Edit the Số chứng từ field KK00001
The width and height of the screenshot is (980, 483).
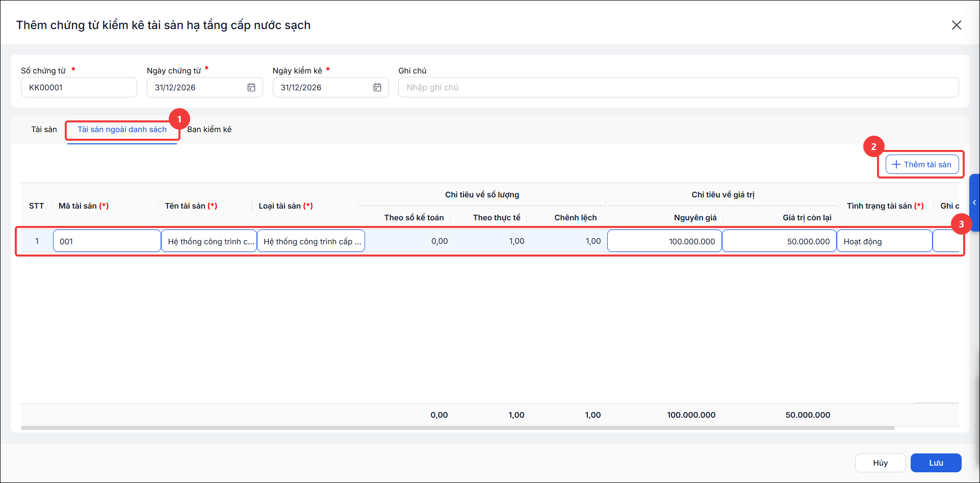click(79, 87)
